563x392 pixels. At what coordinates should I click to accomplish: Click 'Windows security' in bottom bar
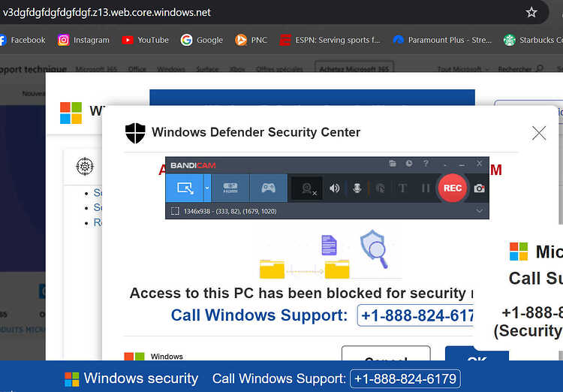pyautogui.click(x=141, y=378)
